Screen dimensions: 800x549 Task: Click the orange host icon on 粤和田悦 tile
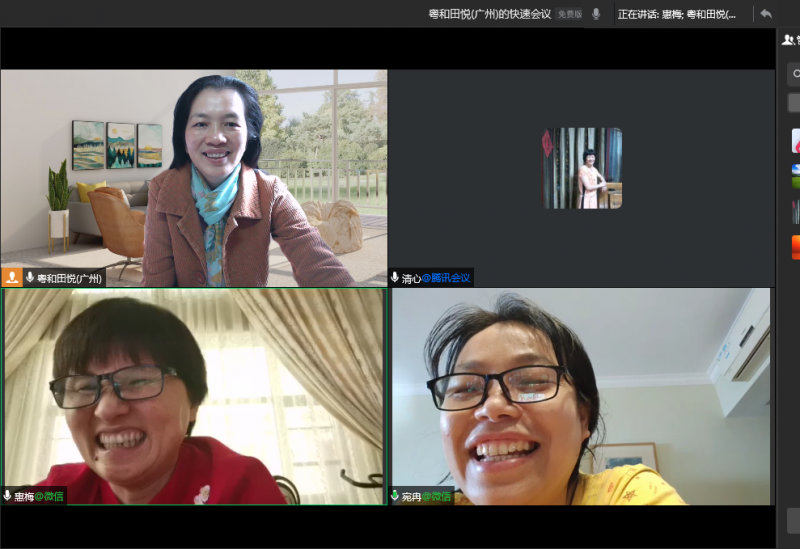pyautogui.click(x=12, y=278)
